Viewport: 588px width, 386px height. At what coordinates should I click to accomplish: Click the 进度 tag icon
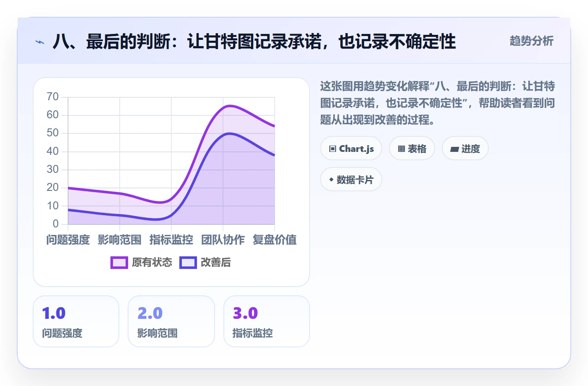(x=454, y=149)
